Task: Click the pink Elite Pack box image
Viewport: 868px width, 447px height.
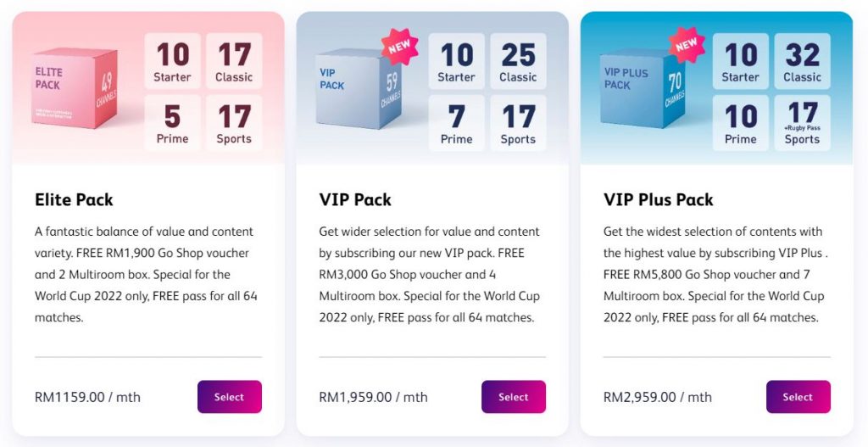Action: [x=75, y=88]
